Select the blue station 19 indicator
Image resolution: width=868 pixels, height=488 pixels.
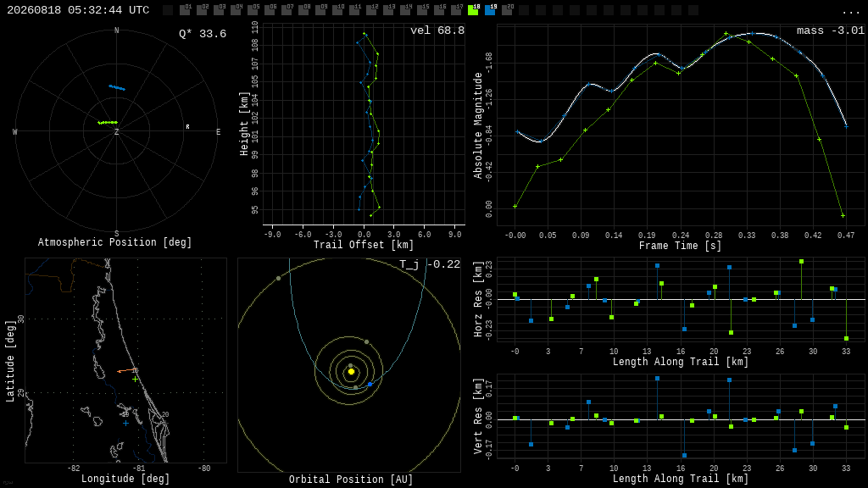pyautogui.click(x=490, y=9)
